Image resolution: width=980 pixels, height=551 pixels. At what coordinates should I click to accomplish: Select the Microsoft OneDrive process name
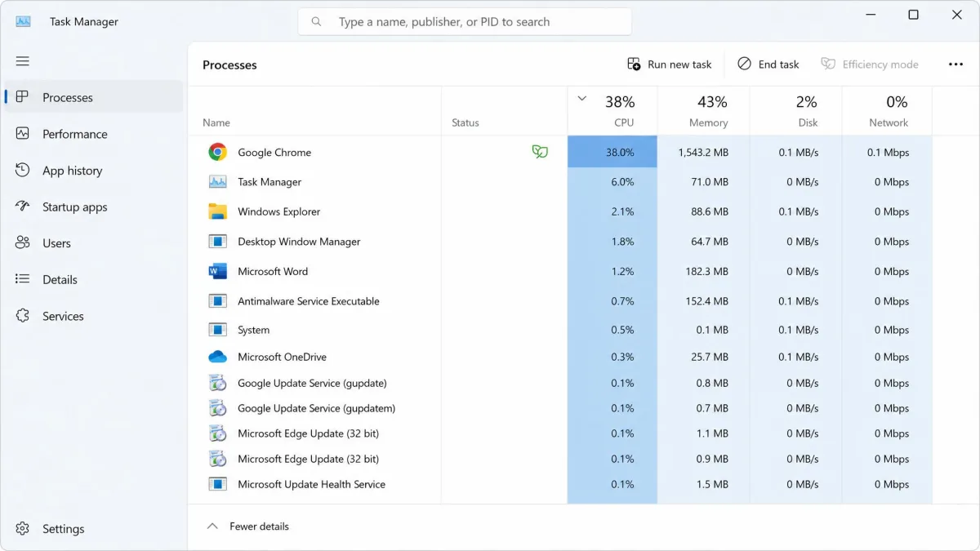pos(282,357)
